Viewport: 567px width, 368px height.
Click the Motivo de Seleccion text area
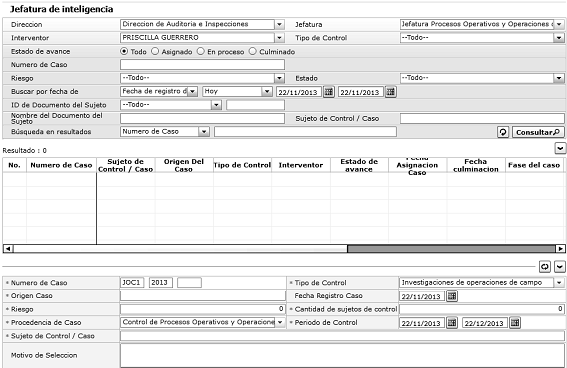342,356
